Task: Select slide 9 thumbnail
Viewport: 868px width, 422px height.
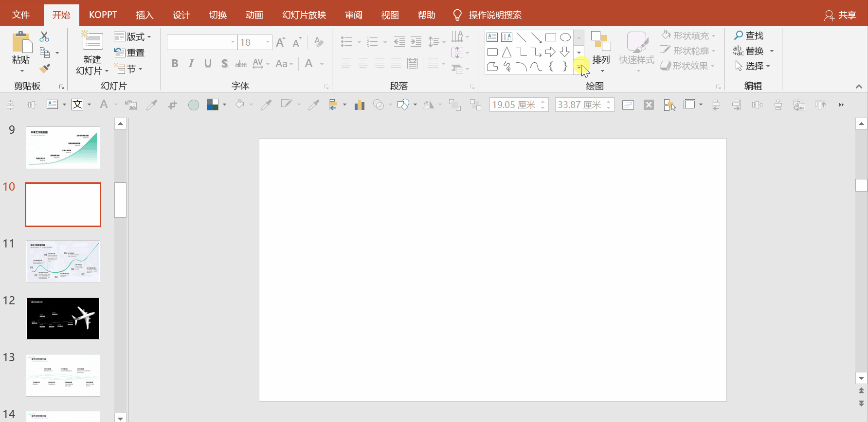Action: coord(63,148)
